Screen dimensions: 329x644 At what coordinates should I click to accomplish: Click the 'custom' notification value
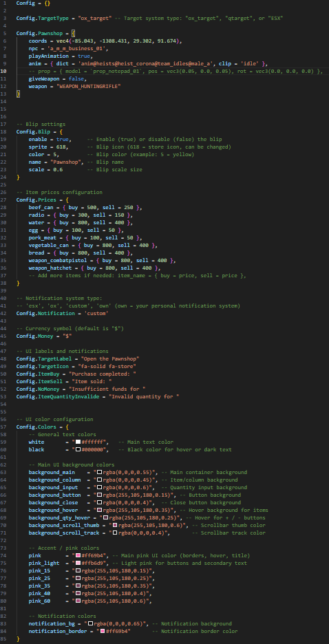[96, 313]
